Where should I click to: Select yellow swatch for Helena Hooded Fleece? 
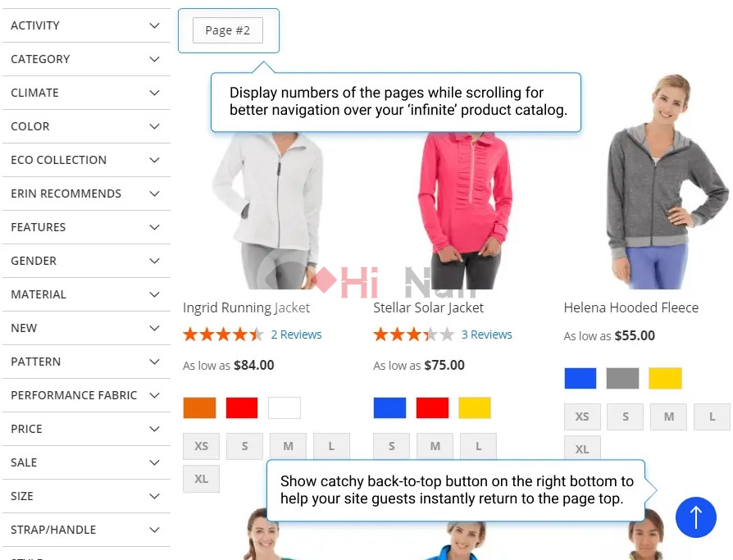tap(665, 378)
